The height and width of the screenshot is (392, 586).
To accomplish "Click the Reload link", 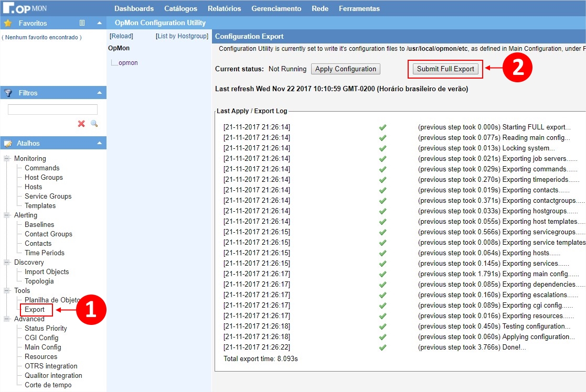I will pyautogui.click(x=121, y=36).
